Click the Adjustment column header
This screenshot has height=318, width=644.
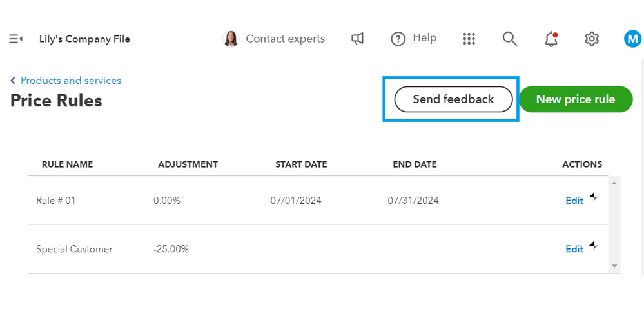pos(188,164)
